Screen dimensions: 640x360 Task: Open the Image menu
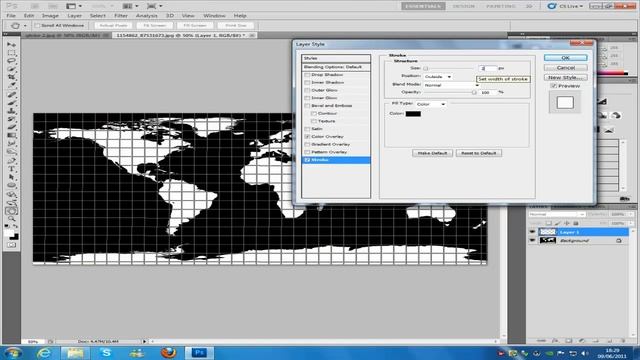[x=50, y=16]
